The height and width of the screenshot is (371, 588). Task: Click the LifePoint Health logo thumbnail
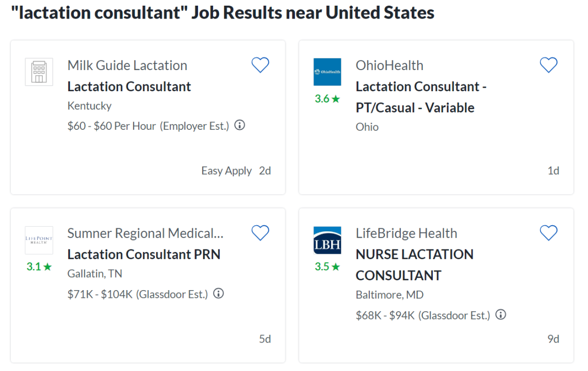39,240
